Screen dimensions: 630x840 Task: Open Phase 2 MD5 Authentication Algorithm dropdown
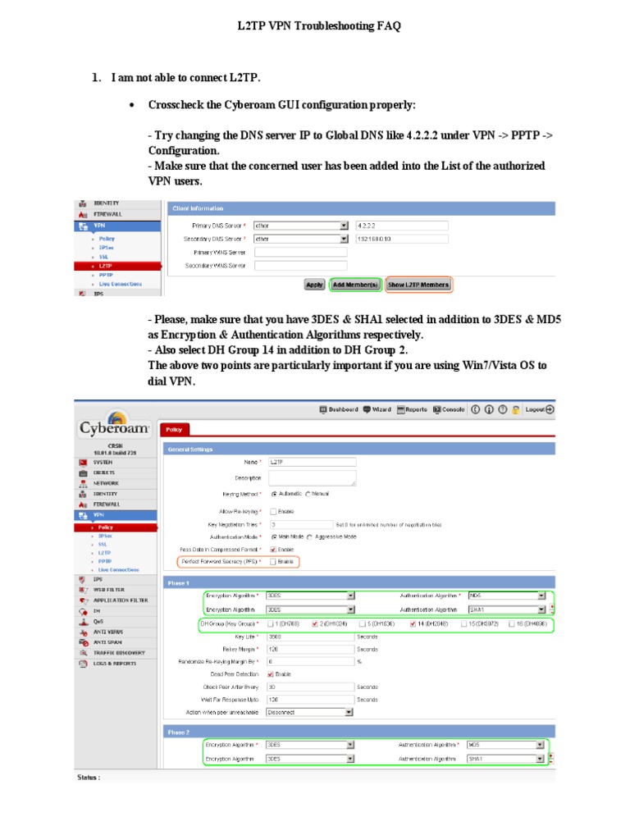point(505,745)
